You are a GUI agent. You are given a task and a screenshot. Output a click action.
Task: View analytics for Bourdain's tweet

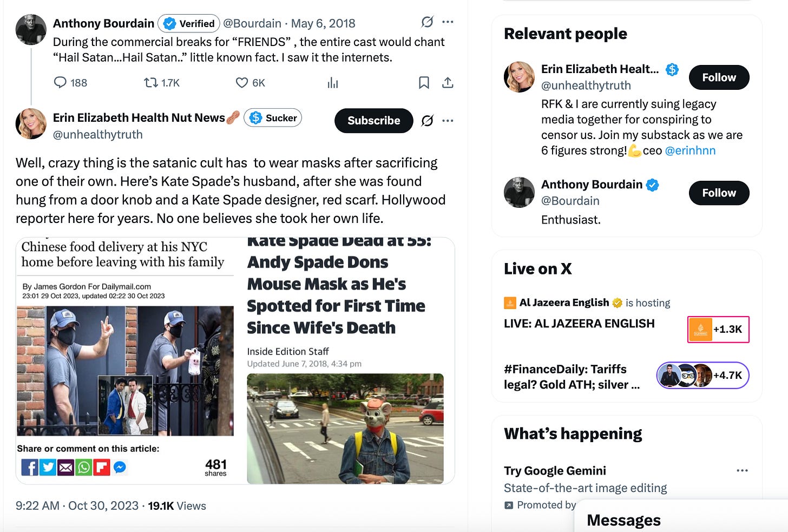point(332,82)
